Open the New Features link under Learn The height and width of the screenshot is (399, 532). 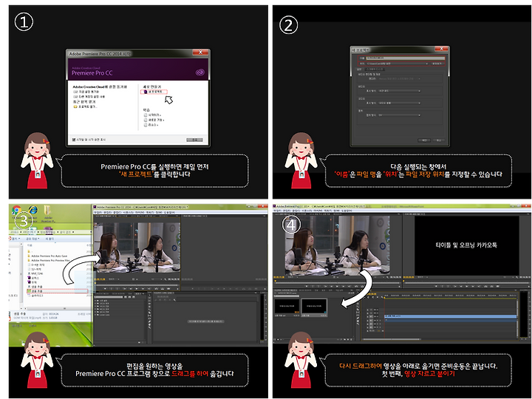154,120
